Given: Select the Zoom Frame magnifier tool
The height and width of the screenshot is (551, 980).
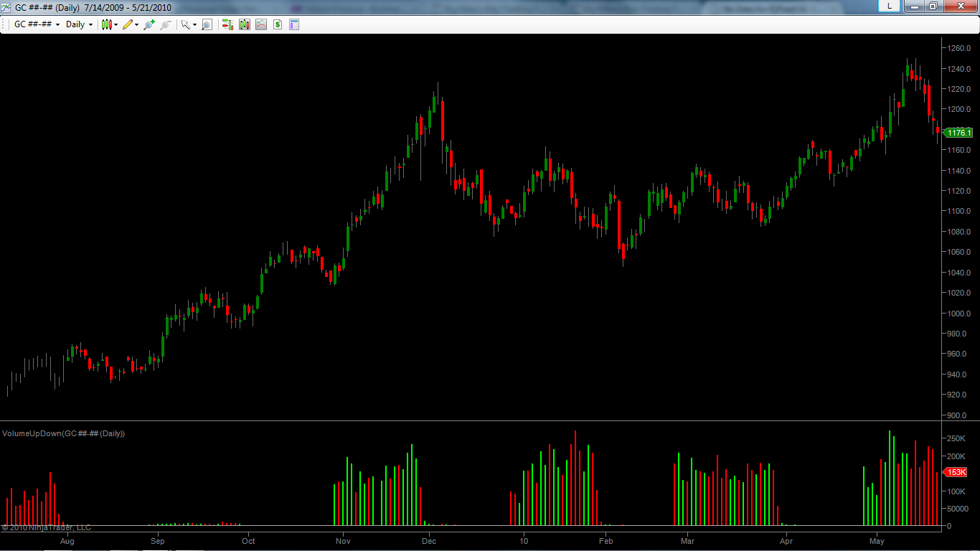Looking at the screenshot, I should click(207, 24).
